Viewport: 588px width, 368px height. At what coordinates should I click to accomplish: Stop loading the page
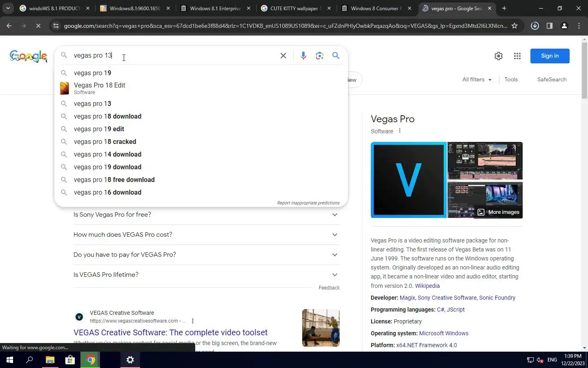point(38,26)
